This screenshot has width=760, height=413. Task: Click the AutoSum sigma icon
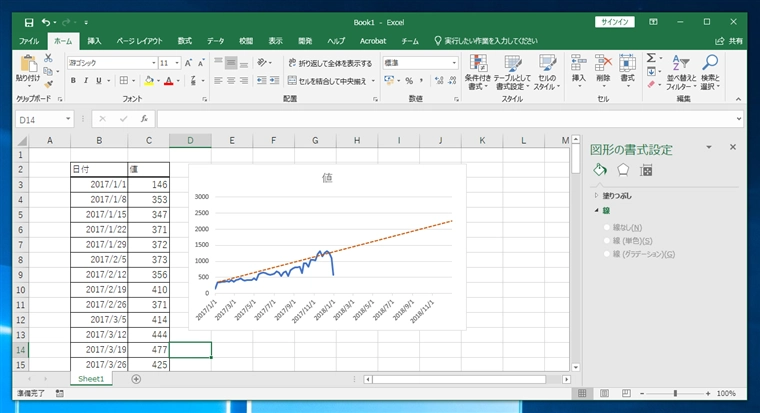pyautogui.click(x=651, y=59)
